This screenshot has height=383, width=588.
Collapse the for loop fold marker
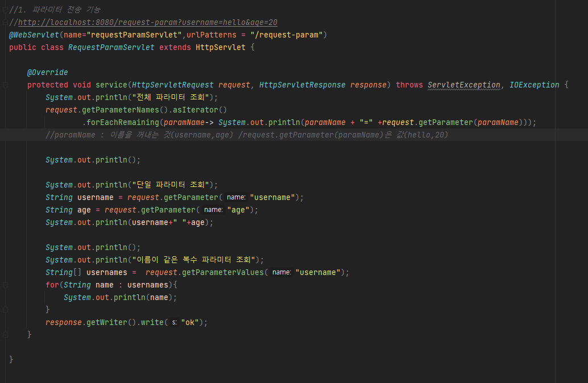(5, 285)
